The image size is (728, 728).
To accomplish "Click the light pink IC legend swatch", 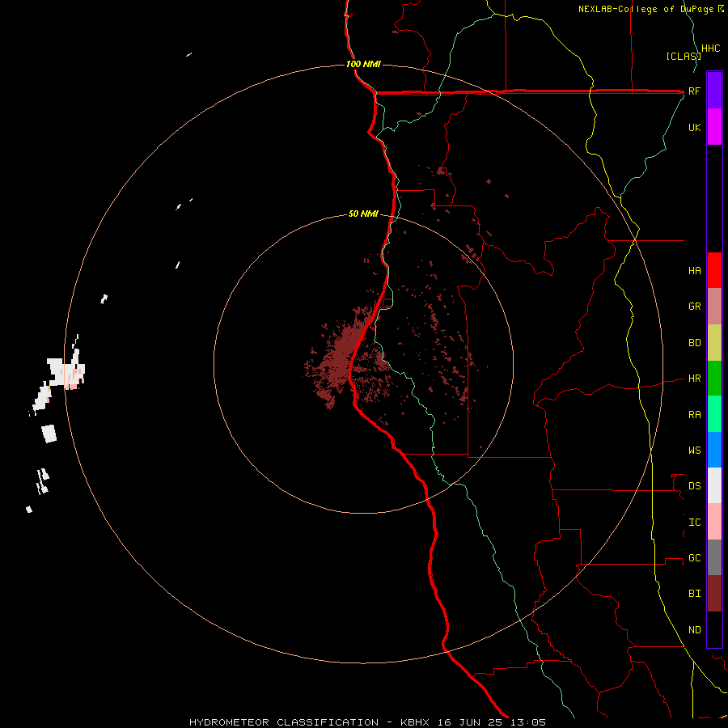I will (714, 522).
